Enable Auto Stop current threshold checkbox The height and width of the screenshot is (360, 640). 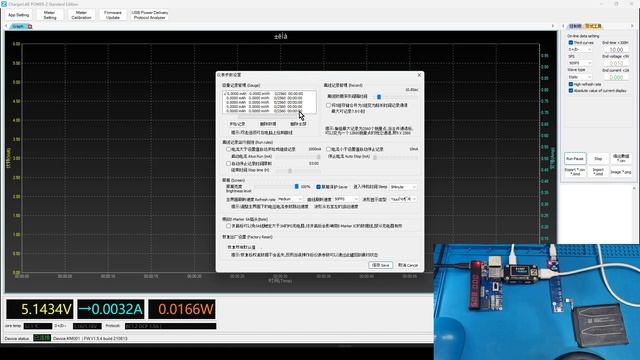coord(328,149)
